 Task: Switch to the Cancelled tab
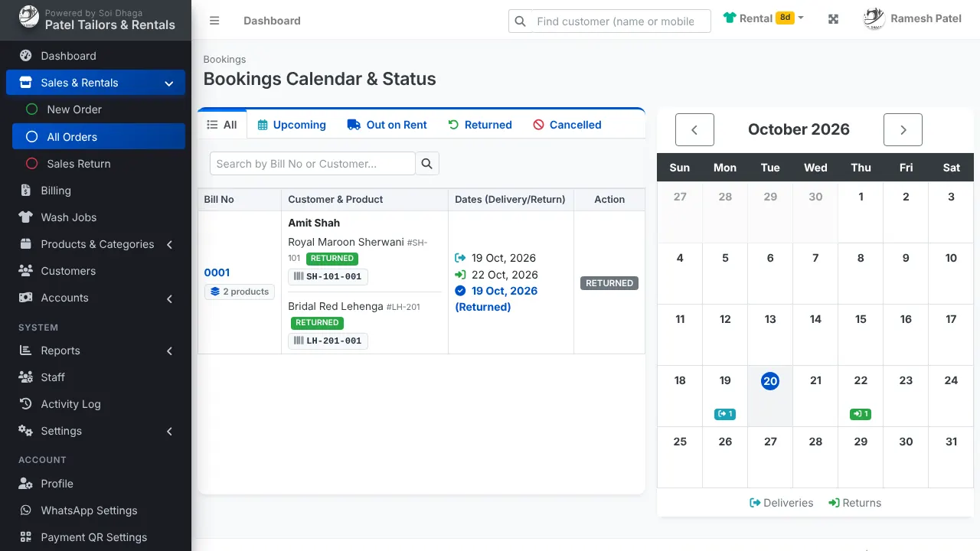point(567,125)
